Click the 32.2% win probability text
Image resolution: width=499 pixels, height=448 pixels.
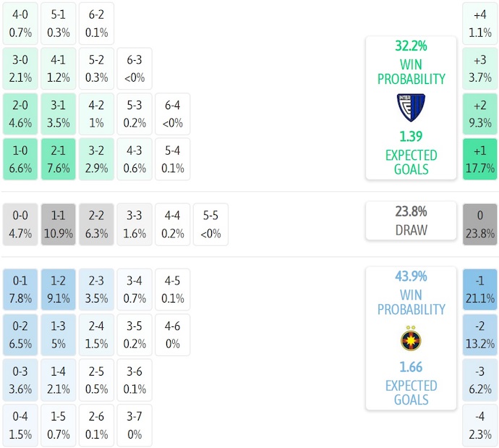(411, 46)
